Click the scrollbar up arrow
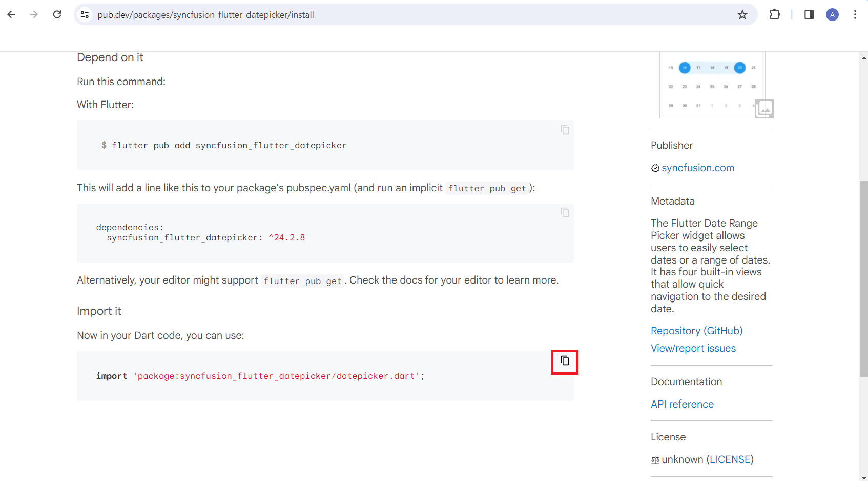This screenshot has height=483, width=868. click(864, 57)
